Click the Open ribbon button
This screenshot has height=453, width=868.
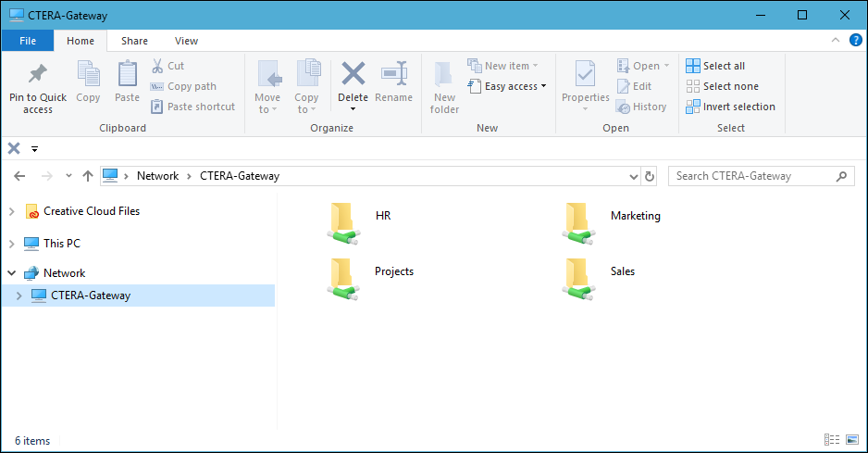pos(643,66)
